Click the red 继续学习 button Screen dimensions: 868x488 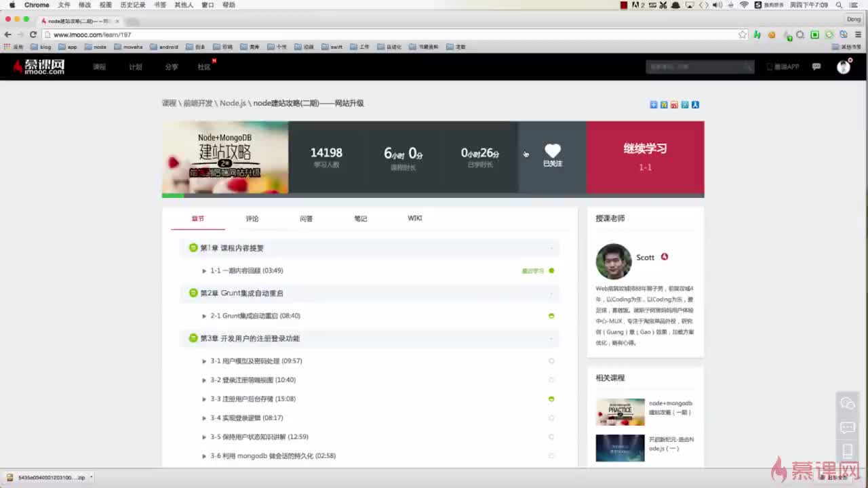(x=645, y=158)
